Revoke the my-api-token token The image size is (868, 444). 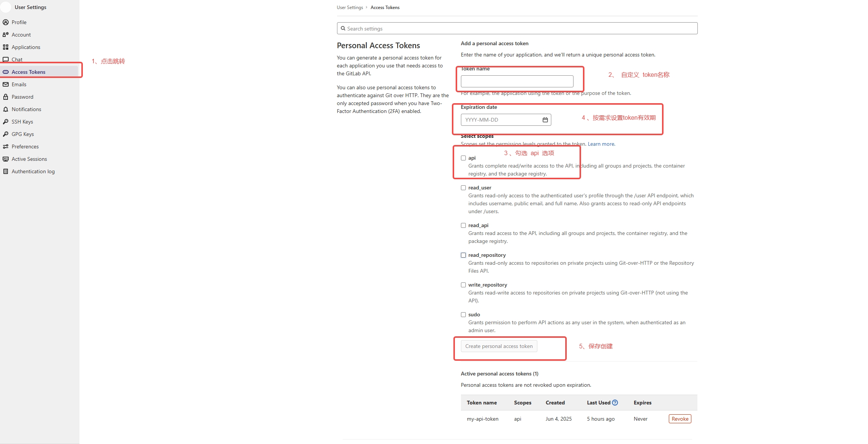point(680,419)
